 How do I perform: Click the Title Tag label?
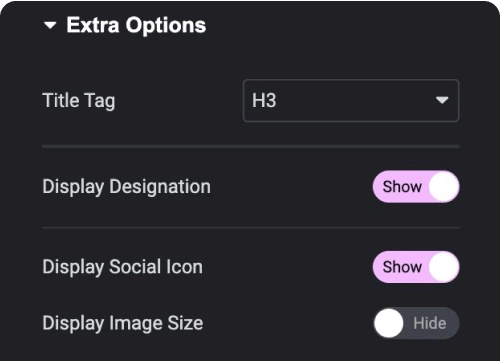coord(79,101)
